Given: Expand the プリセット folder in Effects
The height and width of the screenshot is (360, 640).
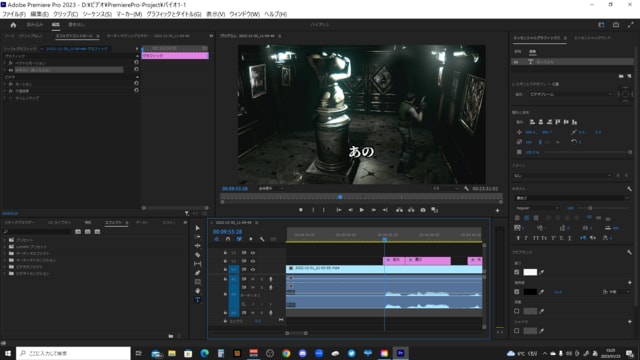Looking at the screenshot, I should tap(5, 240).
